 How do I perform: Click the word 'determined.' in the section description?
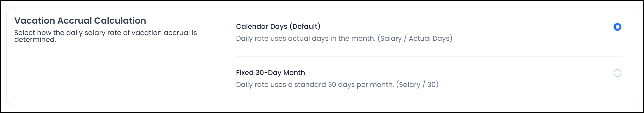coord(35,40)
